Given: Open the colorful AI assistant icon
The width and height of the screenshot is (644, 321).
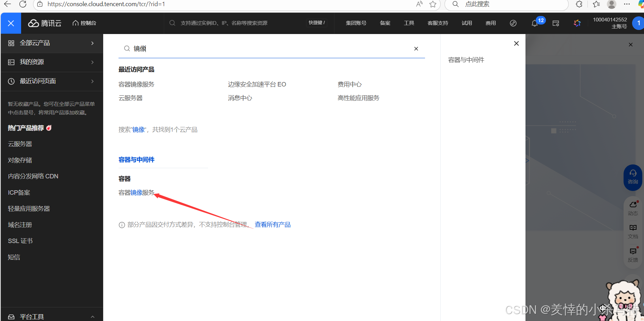Looking at the screenshot, I should click(x=577, y=23).
